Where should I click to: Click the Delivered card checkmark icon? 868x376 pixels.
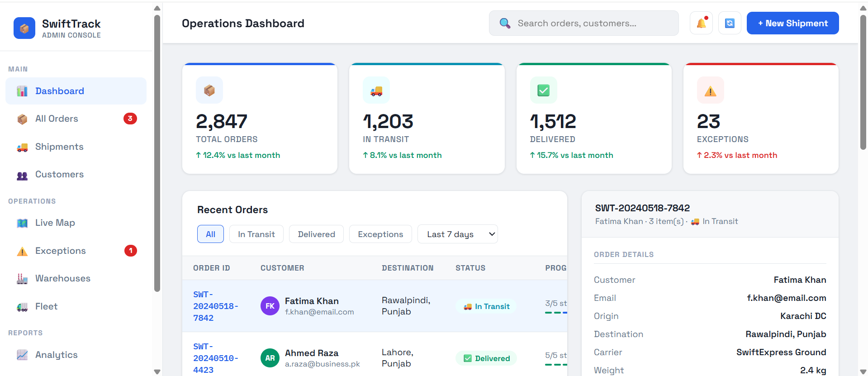[x=543, y=90]
